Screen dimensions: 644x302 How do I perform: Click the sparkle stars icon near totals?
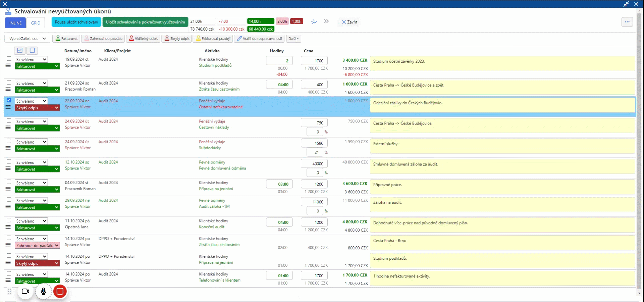(x=314, y=22)
